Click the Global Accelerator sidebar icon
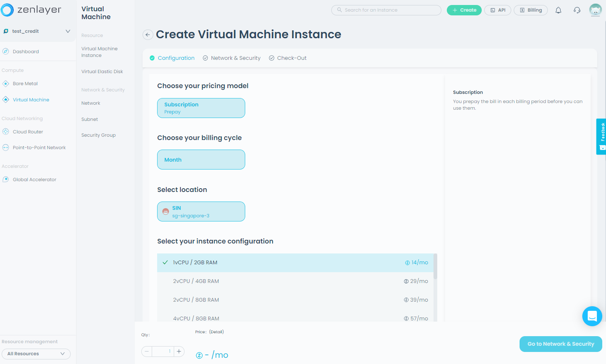 [6, 180]
